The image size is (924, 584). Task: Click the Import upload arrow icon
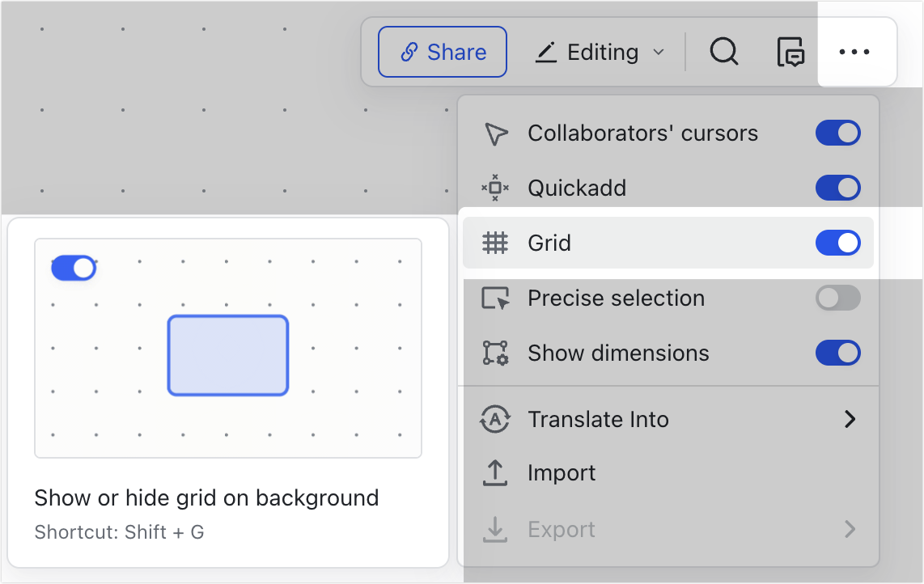[x=496, y=472]
